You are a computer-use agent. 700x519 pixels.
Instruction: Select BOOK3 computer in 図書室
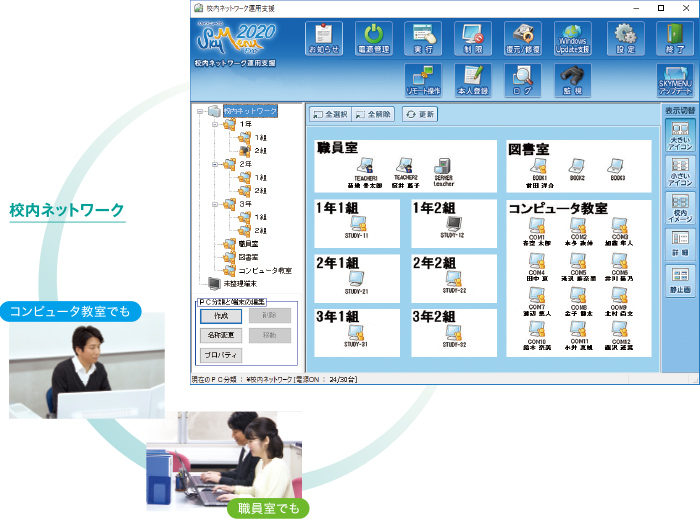[x=617, y=170]
